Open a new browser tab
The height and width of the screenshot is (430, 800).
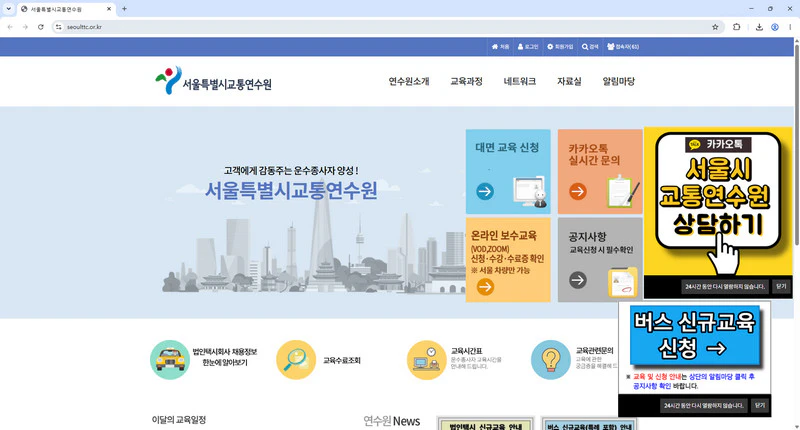(124, 9)
